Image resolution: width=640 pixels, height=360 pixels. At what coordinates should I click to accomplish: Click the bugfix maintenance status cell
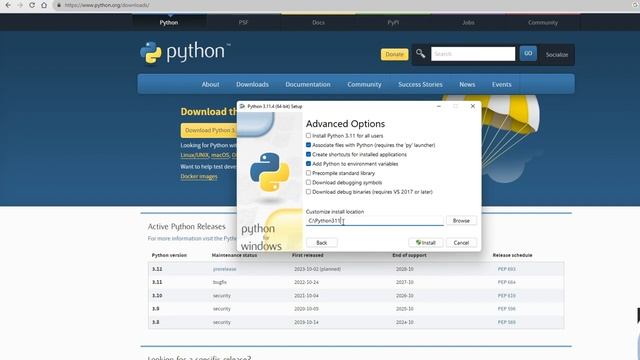220,282
